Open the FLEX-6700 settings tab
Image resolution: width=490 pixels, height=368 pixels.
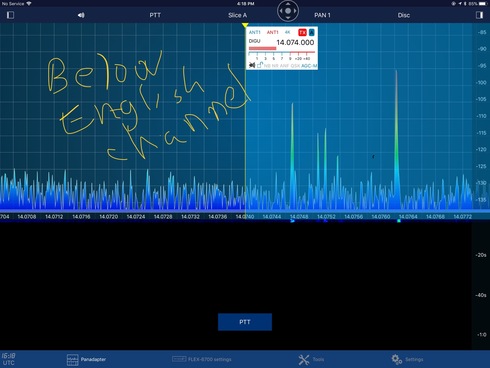point(202,359)
